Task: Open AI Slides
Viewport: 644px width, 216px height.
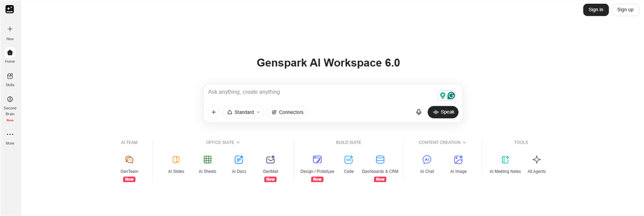Action: (176, 165)
